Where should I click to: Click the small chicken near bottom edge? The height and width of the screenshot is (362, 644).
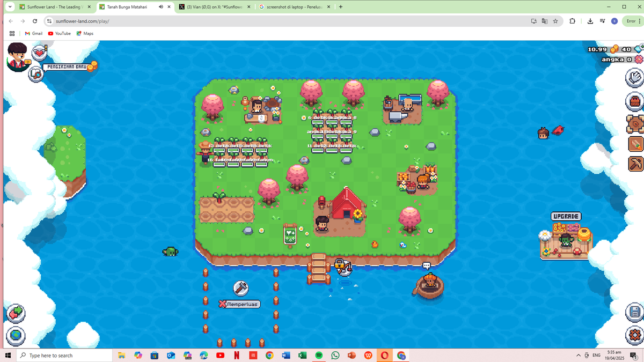click(375, 244)
